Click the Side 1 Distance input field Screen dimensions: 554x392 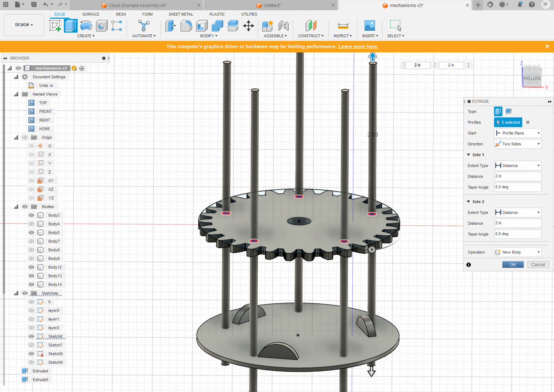517,176
